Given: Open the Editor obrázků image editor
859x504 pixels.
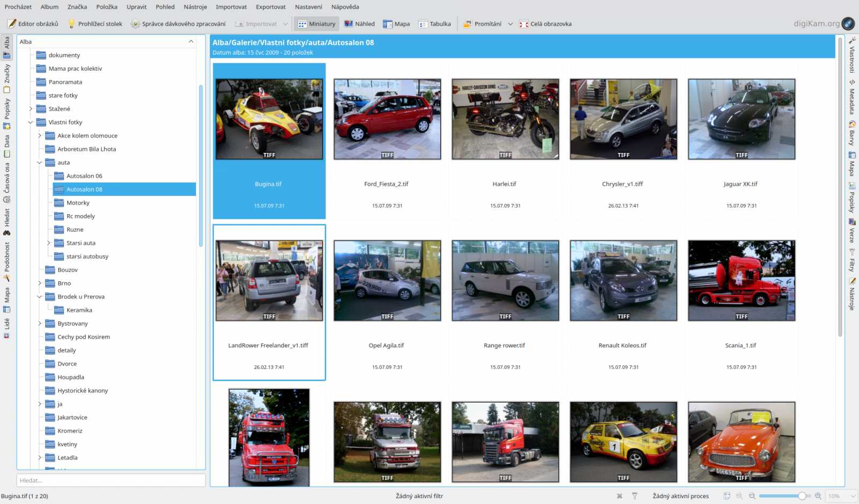Looking at the screenshot, I should tap(33, 24).
